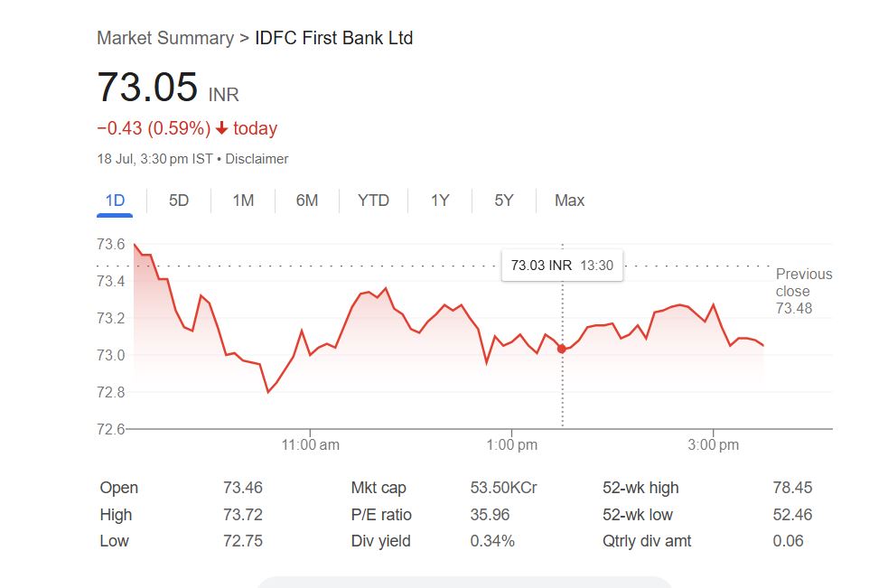Image resolution: width=888 pixels, height=588 pixels.
Task: Select the YTD range tab
Action: click(373, 201)
